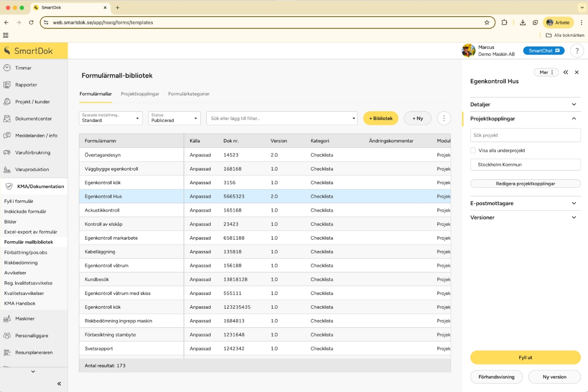The image size is (588, 392).
Task: Collapse the Projektkopplingar section
Action: [x=525, y=119]
